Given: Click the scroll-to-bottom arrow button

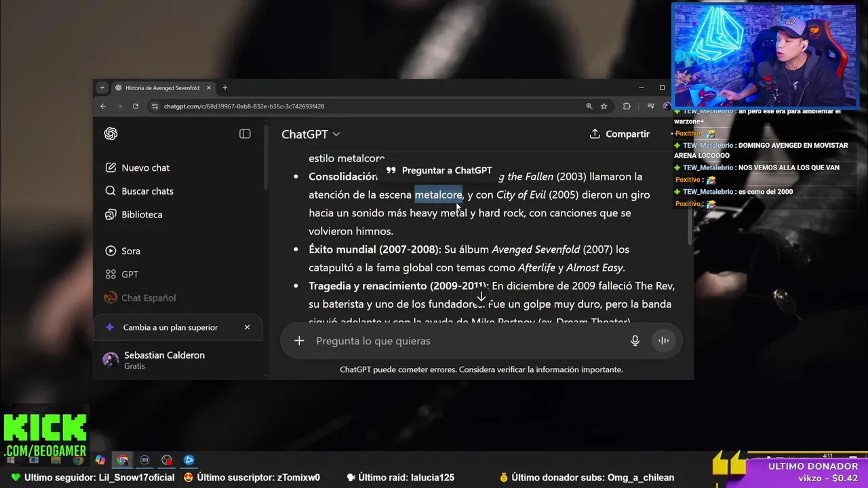Looking at the screenshot, I should pyautogui.click(x=481, y=297).
